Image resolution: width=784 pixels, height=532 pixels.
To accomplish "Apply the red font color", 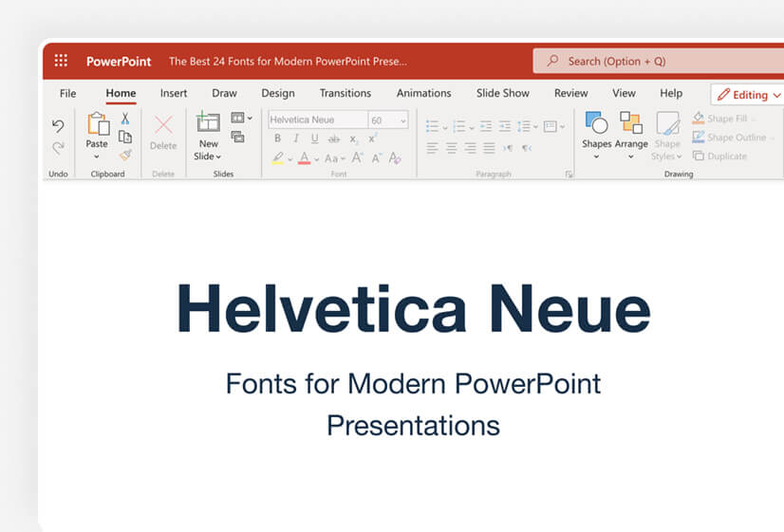I will [304, 159].
